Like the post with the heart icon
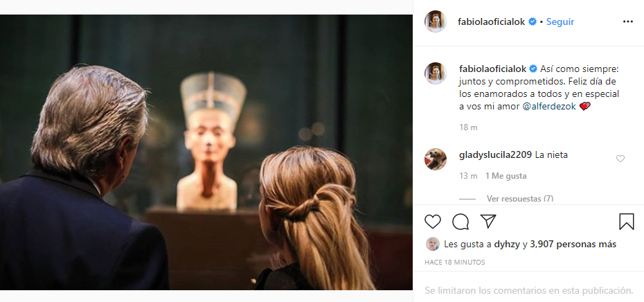Viewport: 644px width, 302px height. click(x=433, y=222)
